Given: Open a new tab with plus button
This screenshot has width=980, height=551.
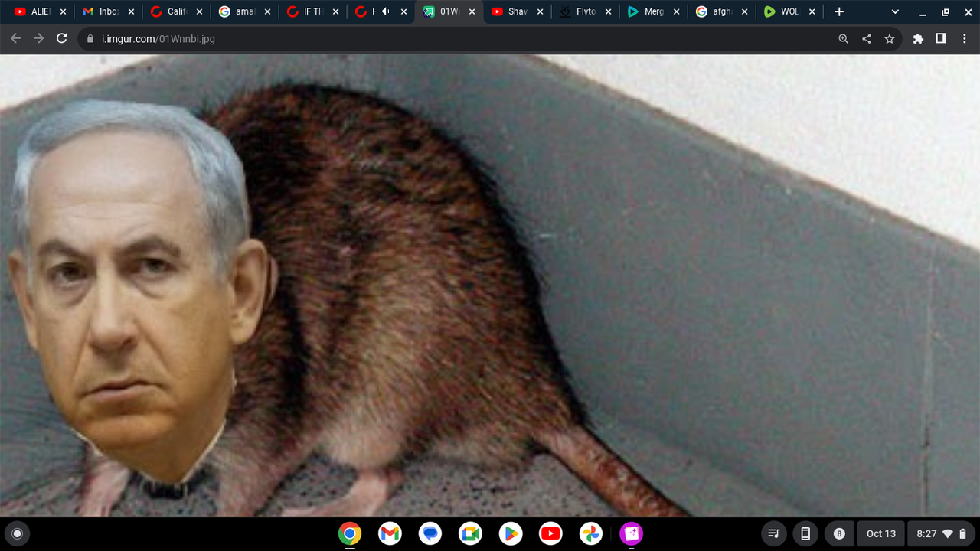Looking at the screenshot, I should click(x=839, y=11).
